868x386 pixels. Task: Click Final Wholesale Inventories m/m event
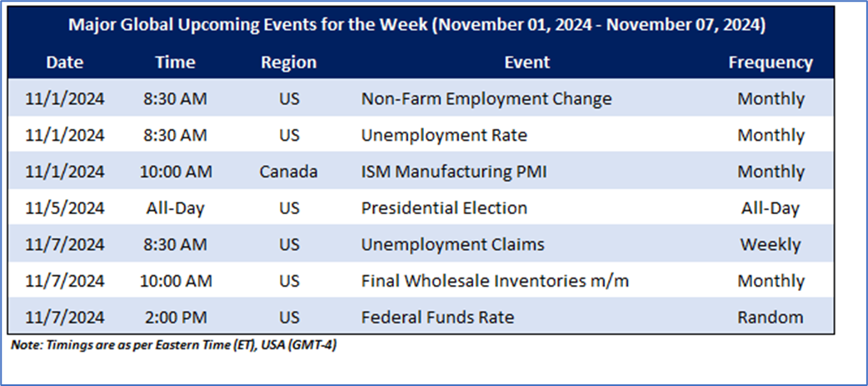tap(495, 281)
